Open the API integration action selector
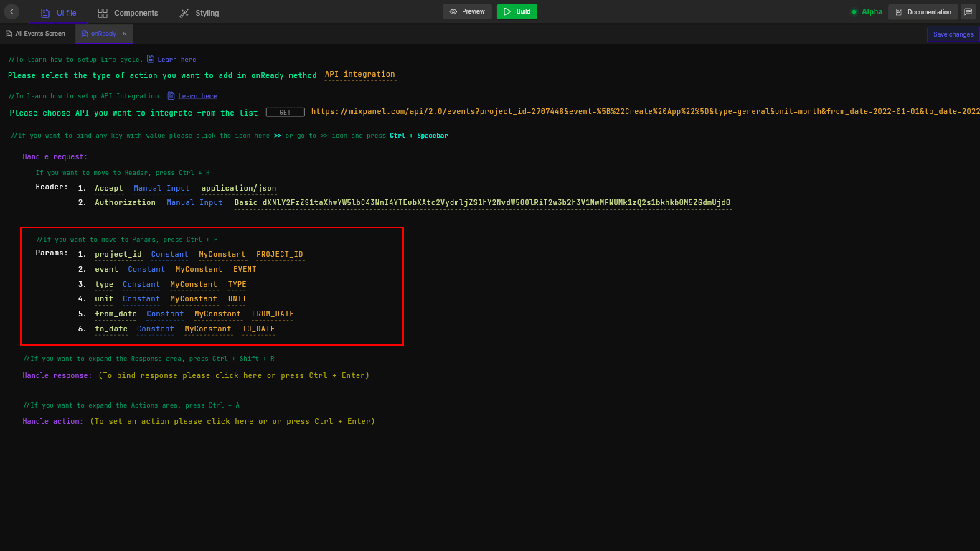The image size is (980, 551). click(x=359, y=74)
